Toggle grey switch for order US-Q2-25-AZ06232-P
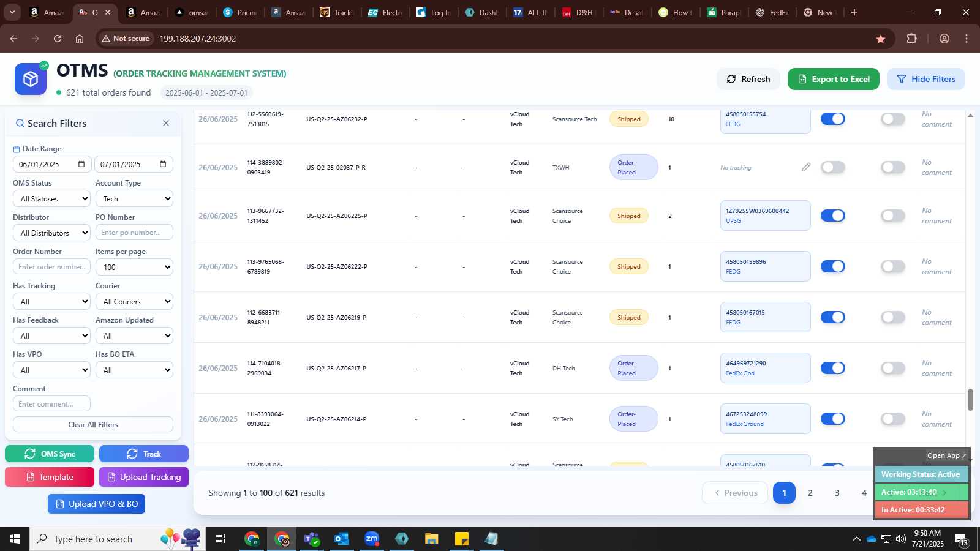 [893, 119]
